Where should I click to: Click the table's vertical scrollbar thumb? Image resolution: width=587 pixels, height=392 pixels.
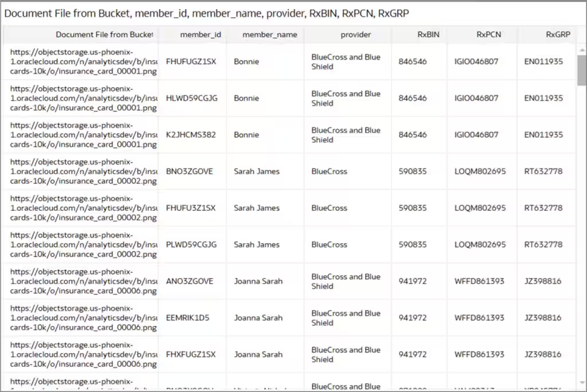(x=582, y=70)
